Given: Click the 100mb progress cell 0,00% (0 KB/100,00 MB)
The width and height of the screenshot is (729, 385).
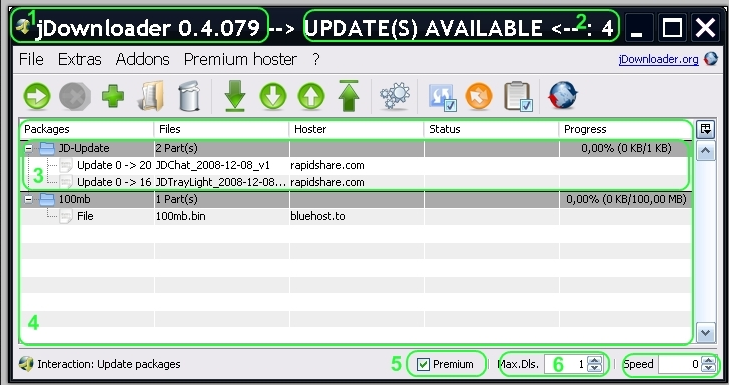Looking at the screenshot, I should pyautogui.click(x=626, y=199).
